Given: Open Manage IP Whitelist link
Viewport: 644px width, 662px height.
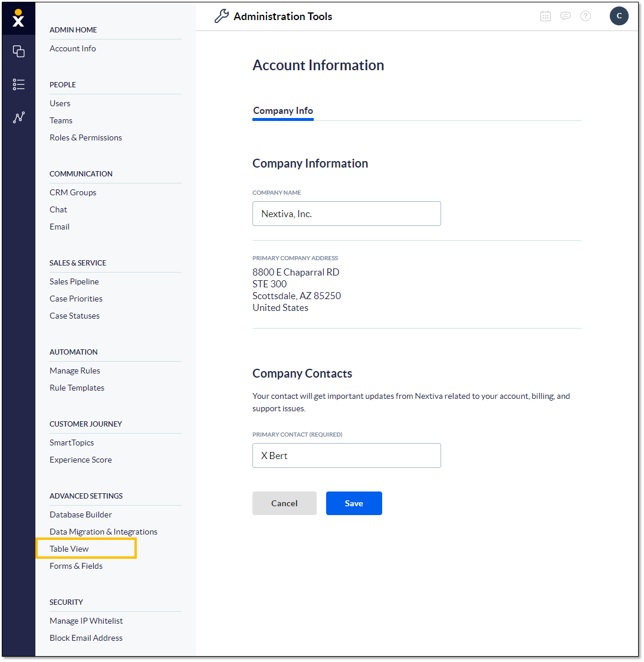Looking at the screenshot, I should click(x=86, y=621).
